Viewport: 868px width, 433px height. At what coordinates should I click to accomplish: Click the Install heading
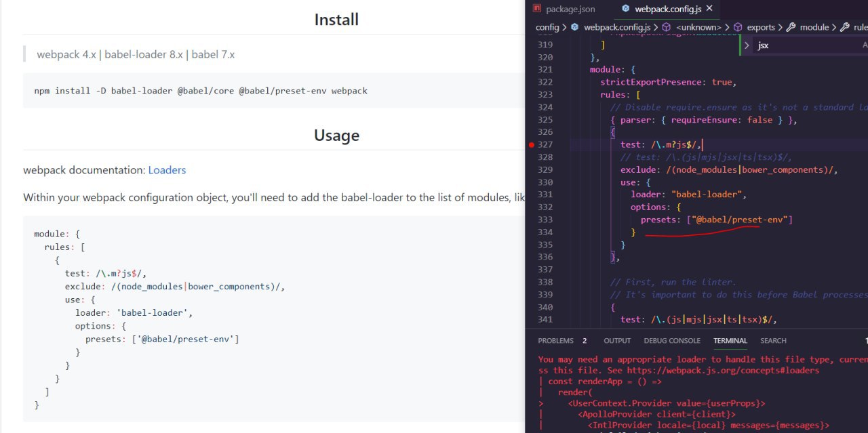[336, 20]
